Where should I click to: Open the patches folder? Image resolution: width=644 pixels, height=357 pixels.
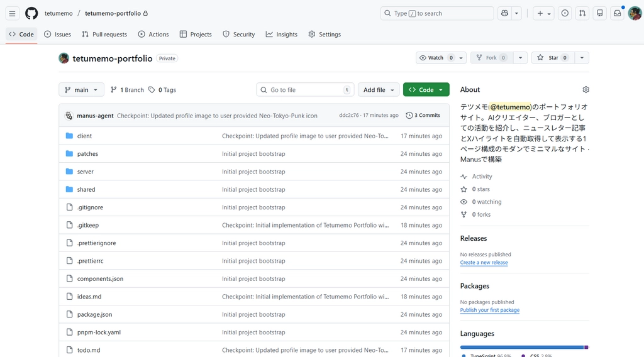pyautogui.click(x=87, y=154)
